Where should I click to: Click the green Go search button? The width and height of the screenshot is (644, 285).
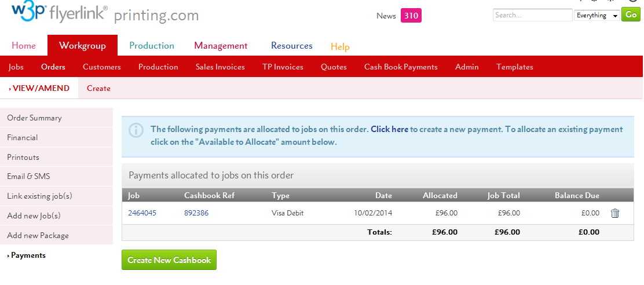[x=631, y=15]
